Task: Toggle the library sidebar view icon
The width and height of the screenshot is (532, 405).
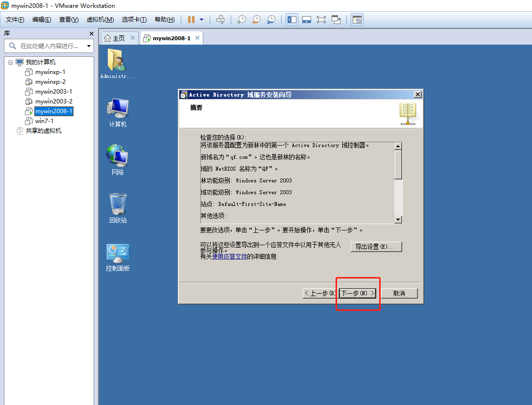Action: (x=292, y=20)
